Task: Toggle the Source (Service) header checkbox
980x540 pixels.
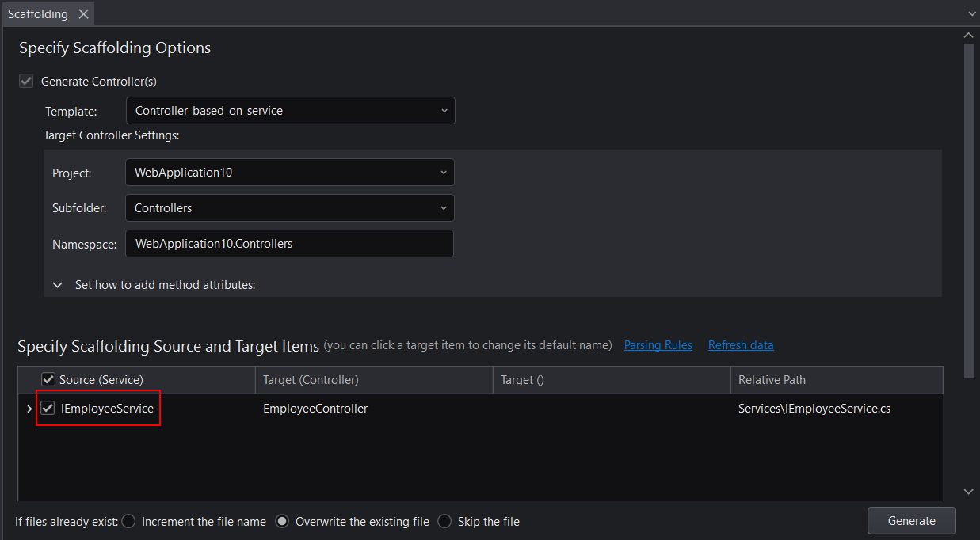Action: (48, 380)
